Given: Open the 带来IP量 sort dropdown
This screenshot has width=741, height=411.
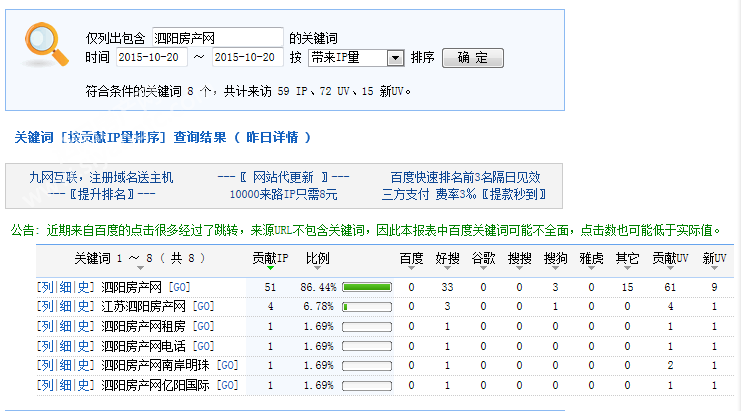Looking at the screenshot, I should [394, 58].
